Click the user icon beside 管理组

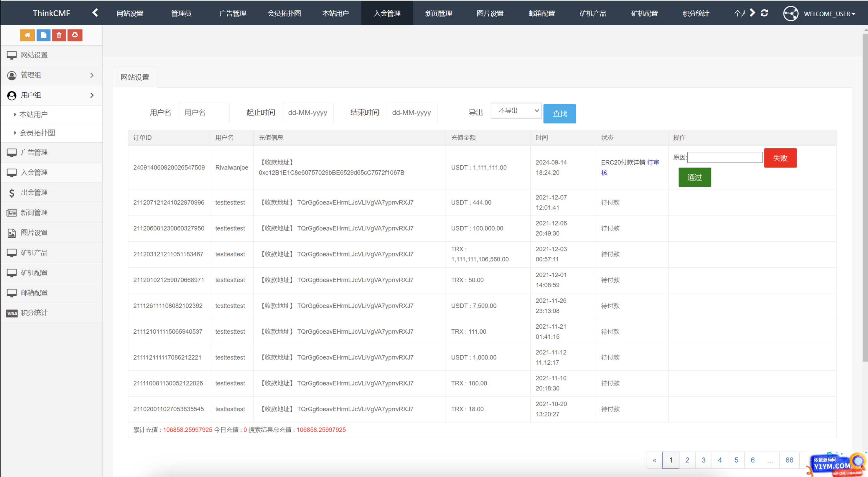[x=12, y=75]
